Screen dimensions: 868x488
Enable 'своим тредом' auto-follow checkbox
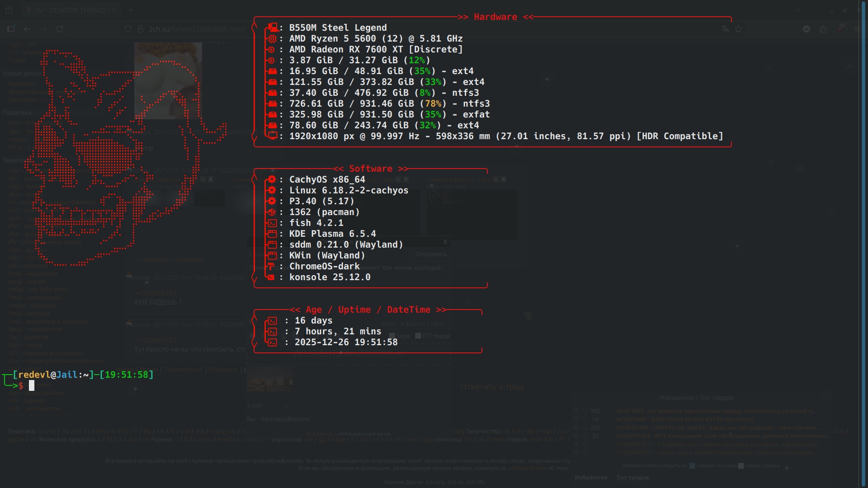click(x=741, y=465)
